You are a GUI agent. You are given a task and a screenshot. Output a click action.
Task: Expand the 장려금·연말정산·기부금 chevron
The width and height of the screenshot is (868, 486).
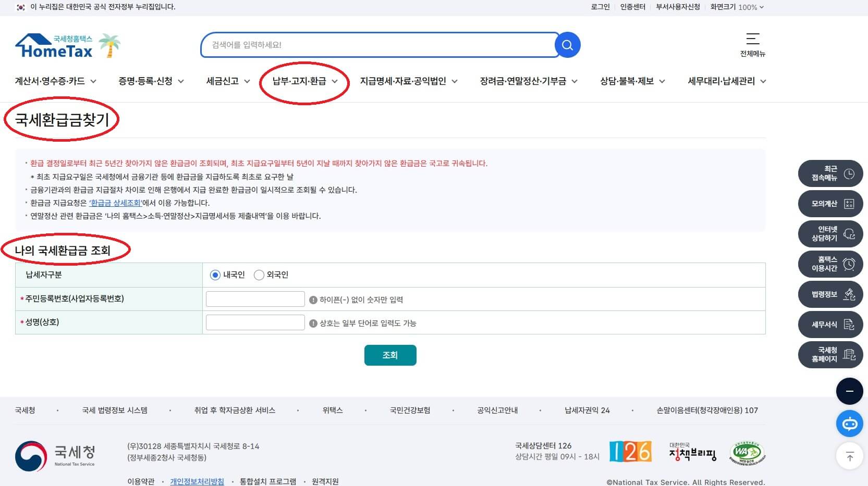point(574,81)
